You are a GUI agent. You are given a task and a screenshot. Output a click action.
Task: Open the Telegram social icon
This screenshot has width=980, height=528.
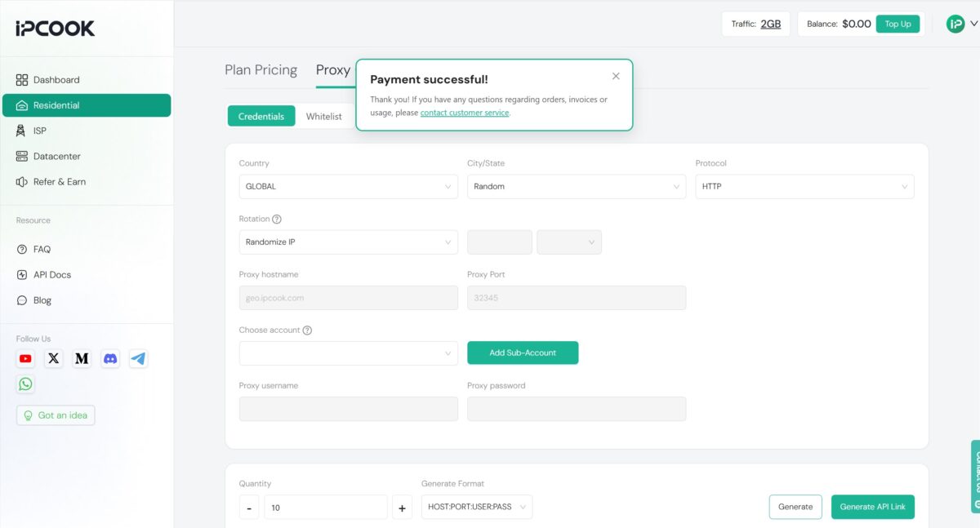(x=139, y=358)
